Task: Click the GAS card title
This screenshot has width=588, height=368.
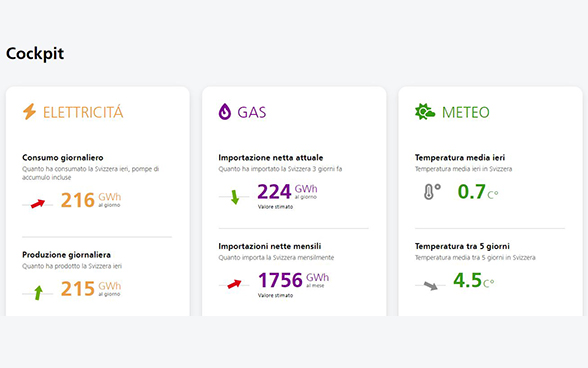Action: point(252,112)
